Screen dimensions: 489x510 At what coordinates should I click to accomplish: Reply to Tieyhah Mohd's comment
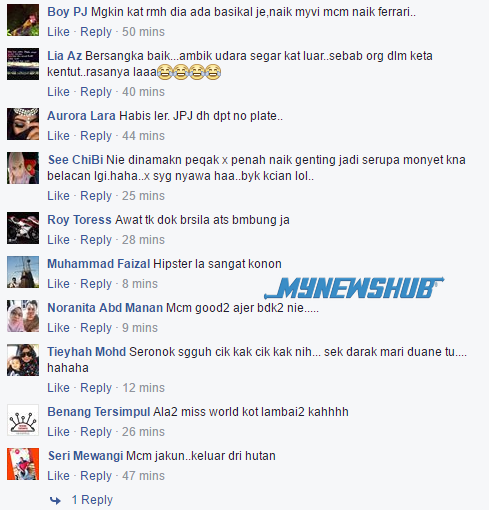[96, 388]
